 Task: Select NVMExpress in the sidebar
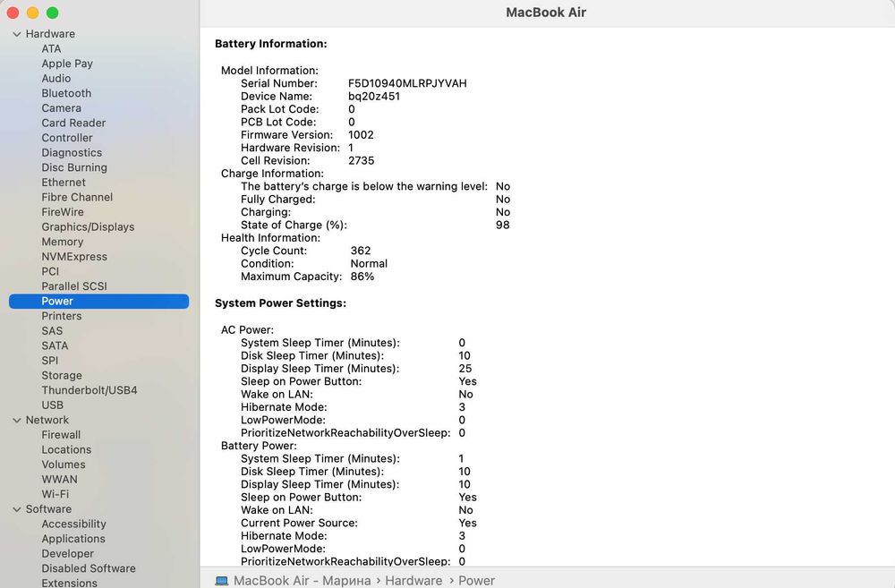coord(74,257)
